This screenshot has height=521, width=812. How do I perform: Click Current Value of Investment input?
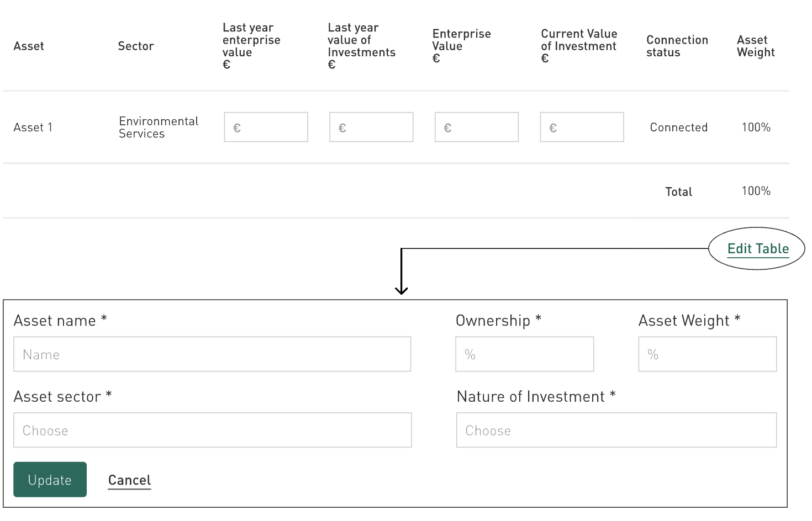tap(582, 127)
